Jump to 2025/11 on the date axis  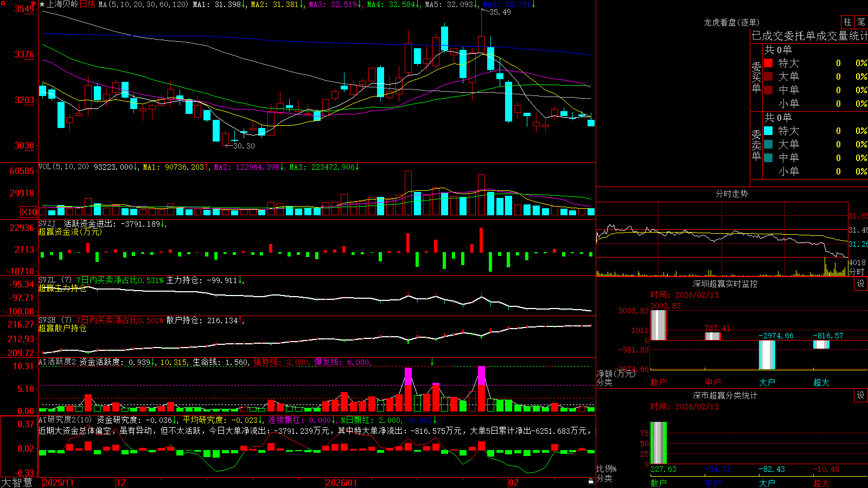click(x=58, y=483)
